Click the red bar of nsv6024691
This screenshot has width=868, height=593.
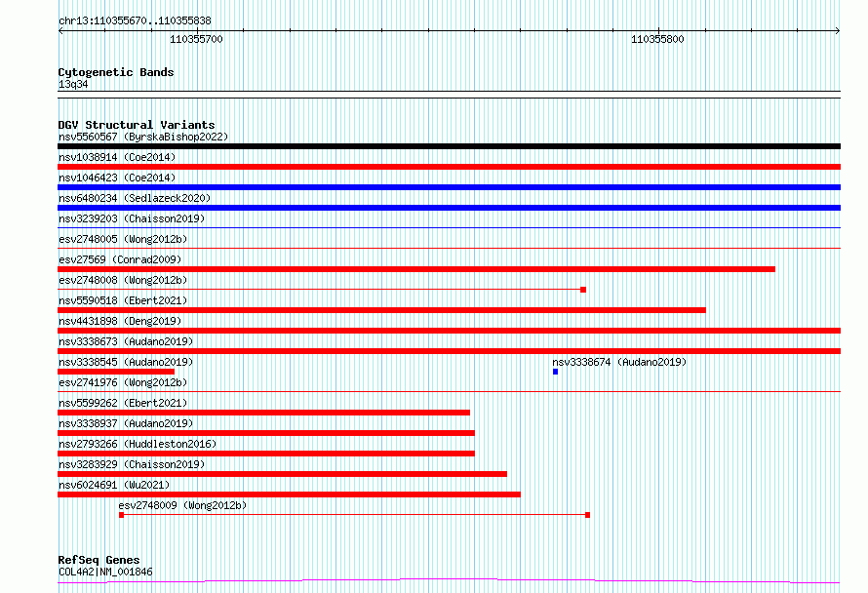(289, 494)
